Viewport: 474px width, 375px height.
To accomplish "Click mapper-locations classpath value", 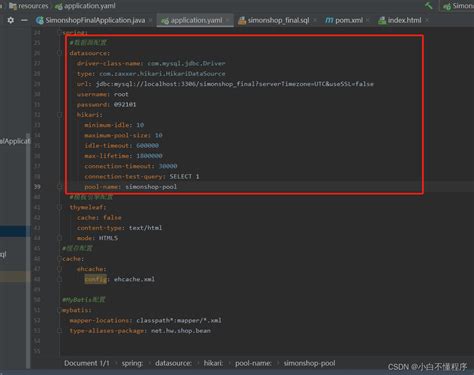I will (179, 320).
